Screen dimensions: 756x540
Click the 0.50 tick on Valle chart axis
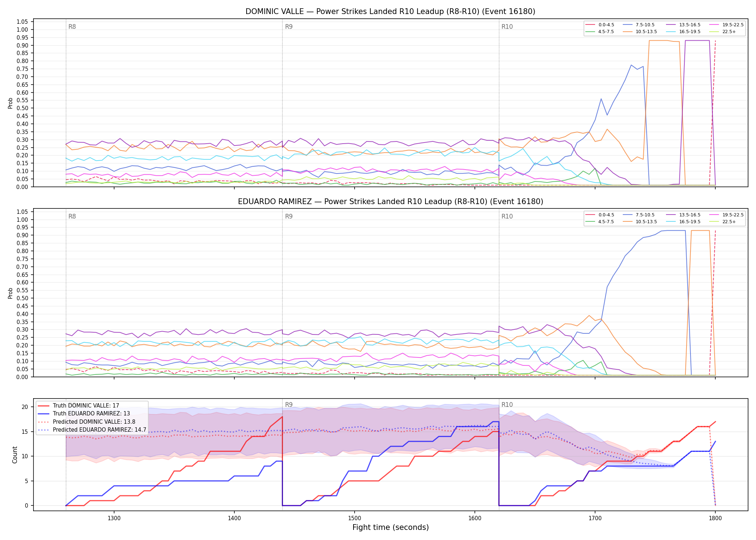[x=22, y=108]
